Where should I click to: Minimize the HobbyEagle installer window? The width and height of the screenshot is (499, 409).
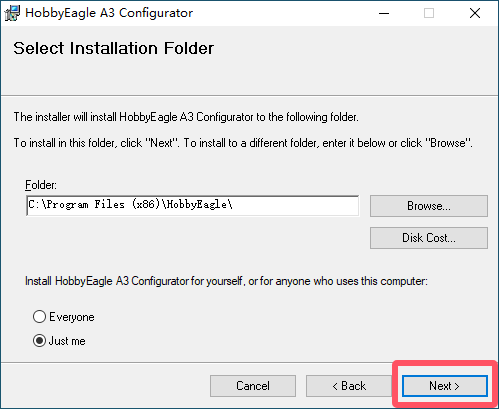point(384,13)
